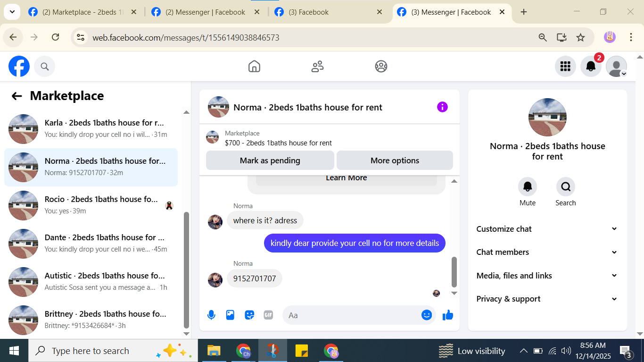Click Norma's message "9152701707"
Image resolution: width=644 pixels, height=362 pixels.
[255, 278]
